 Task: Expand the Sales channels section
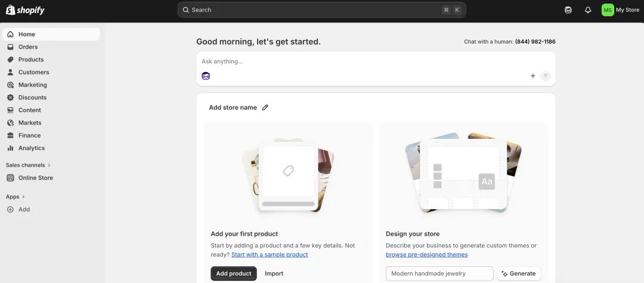pyautogui.click(x=28, y=165)
